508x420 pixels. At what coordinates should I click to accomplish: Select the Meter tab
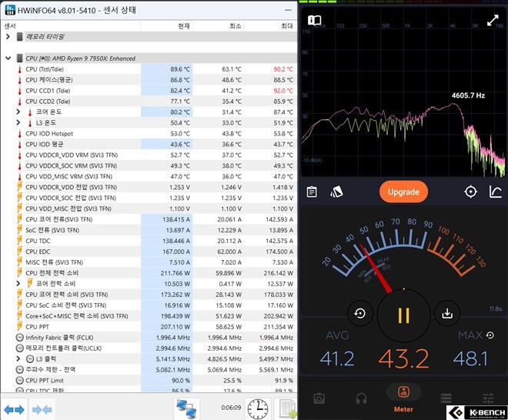pyautogui.click(x=403, y=398)
